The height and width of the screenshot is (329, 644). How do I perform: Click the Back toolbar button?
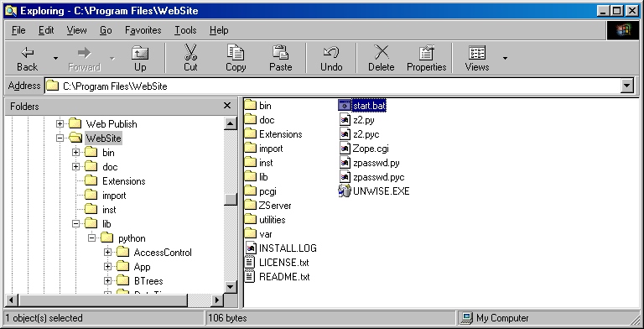click(x=27, y=59)
